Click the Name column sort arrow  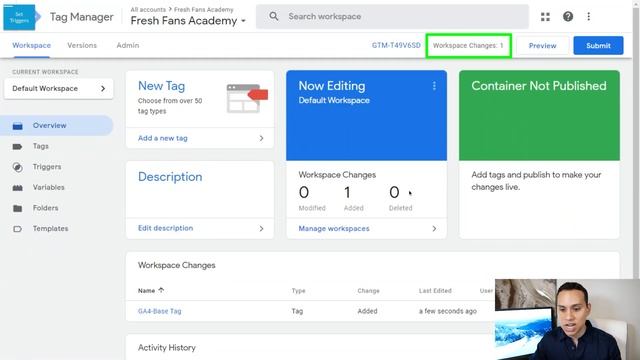click(x=161, y=290)
